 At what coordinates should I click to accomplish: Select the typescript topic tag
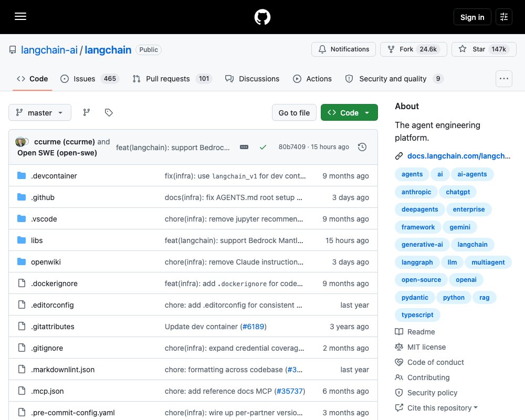417,315
